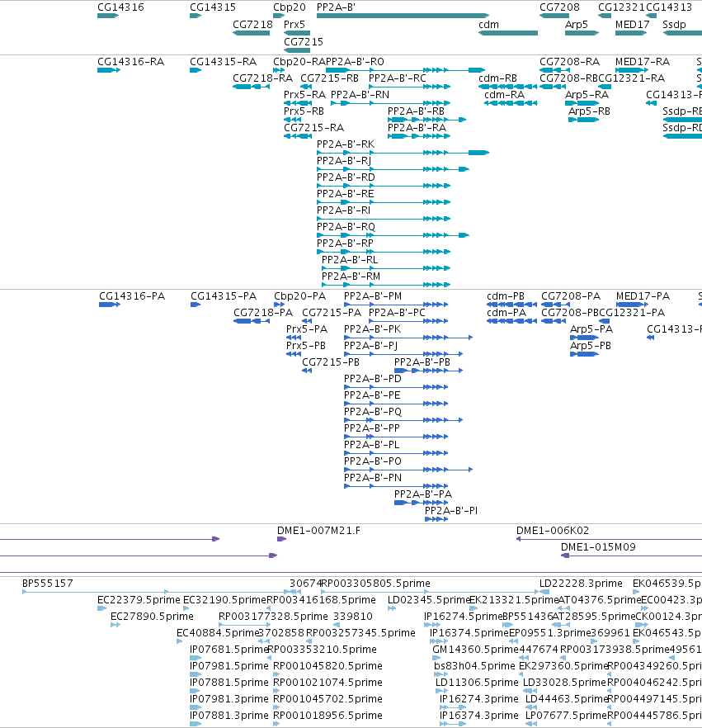The width and height of the screenshot is (702, 728).
Task: Open the CG14315-RA transcript label
Action: pos(224,62)
